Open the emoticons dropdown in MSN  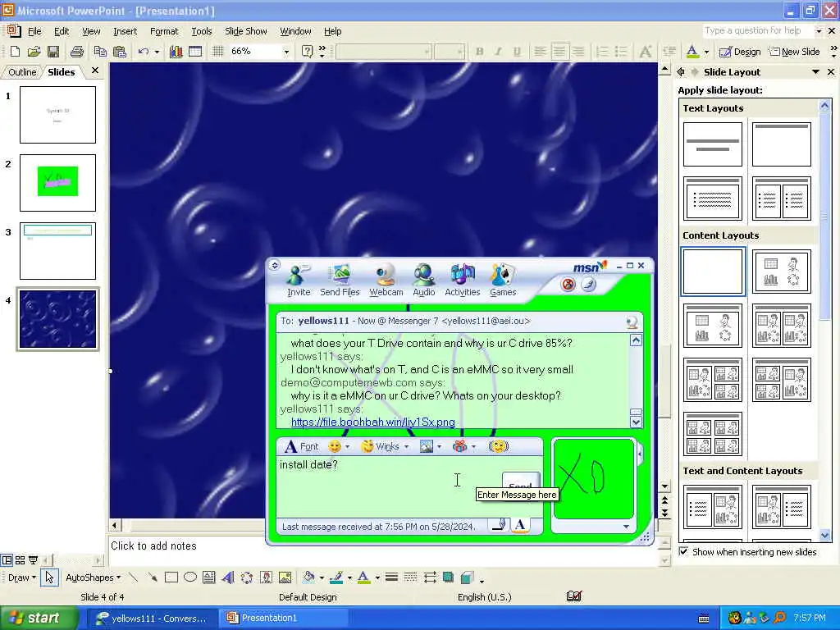[348, 446]
